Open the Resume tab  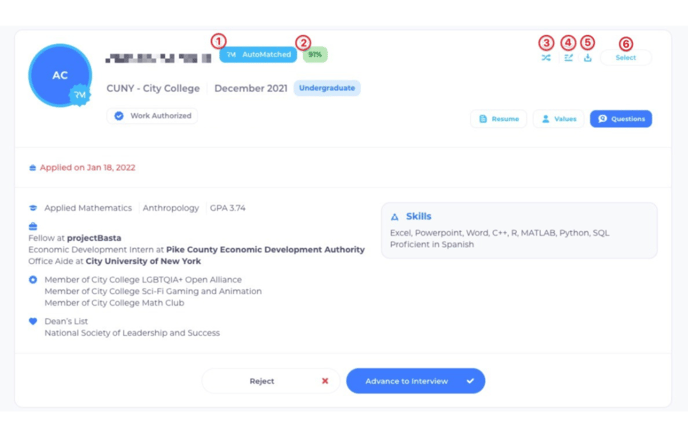[498, 119]
